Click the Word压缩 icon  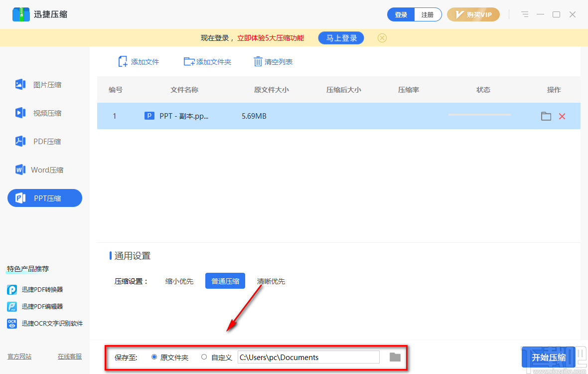pos(20,170)
